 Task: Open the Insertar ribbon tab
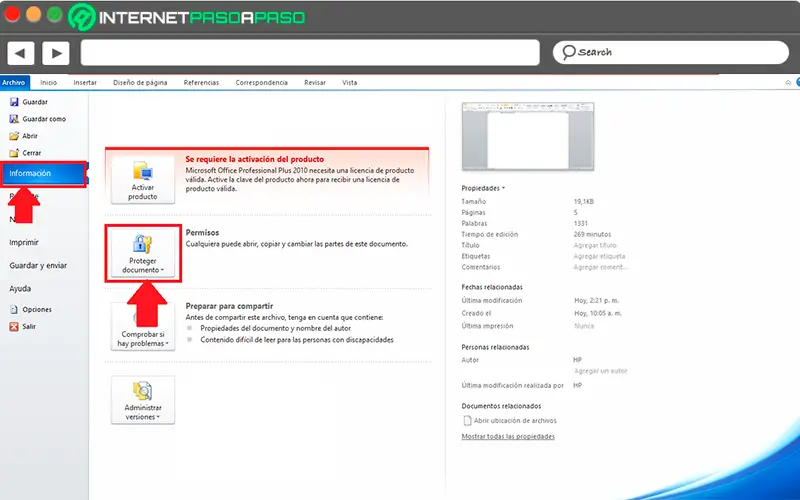[85, 82]
